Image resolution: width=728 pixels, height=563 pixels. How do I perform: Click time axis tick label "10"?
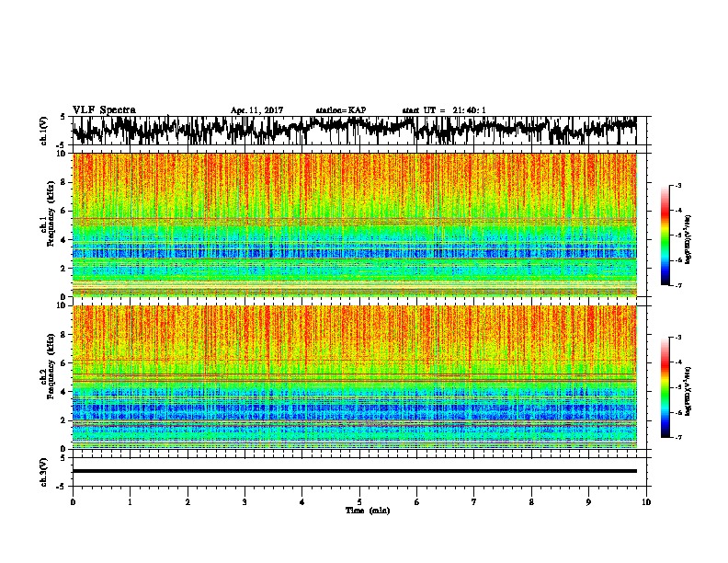click(646, 502)
